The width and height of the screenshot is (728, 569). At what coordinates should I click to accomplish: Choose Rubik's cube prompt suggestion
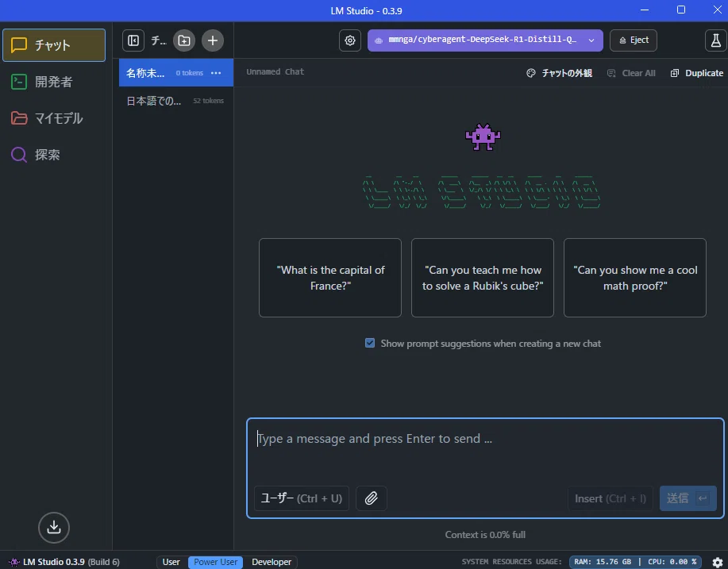pos(483,278)
